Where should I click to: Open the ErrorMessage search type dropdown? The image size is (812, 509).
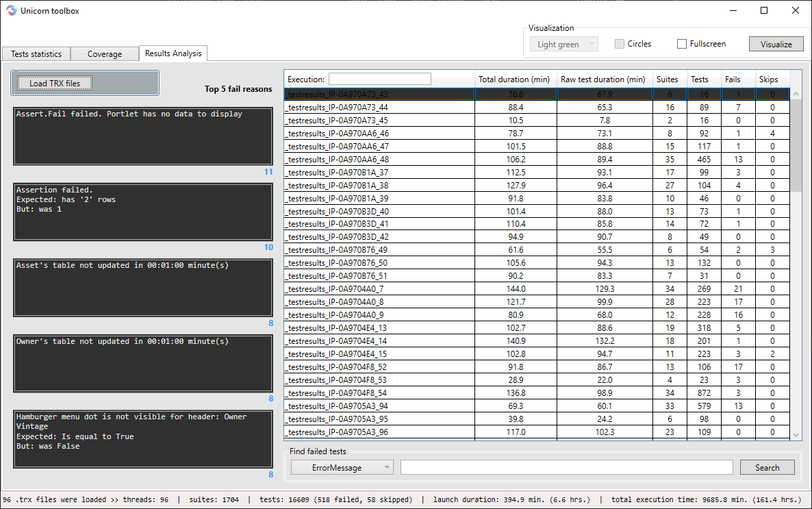click(x=342, y=467)
